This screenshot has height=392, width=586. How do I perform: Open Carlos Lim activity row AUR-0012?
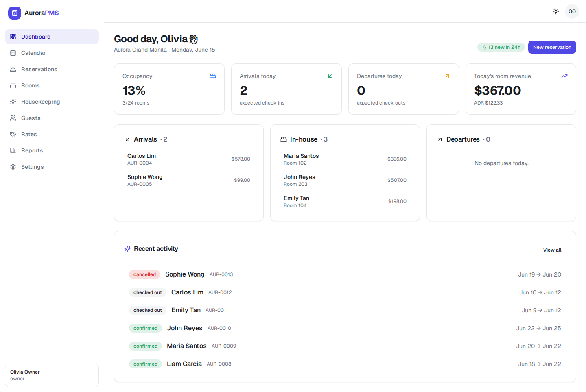pos(345,292)
